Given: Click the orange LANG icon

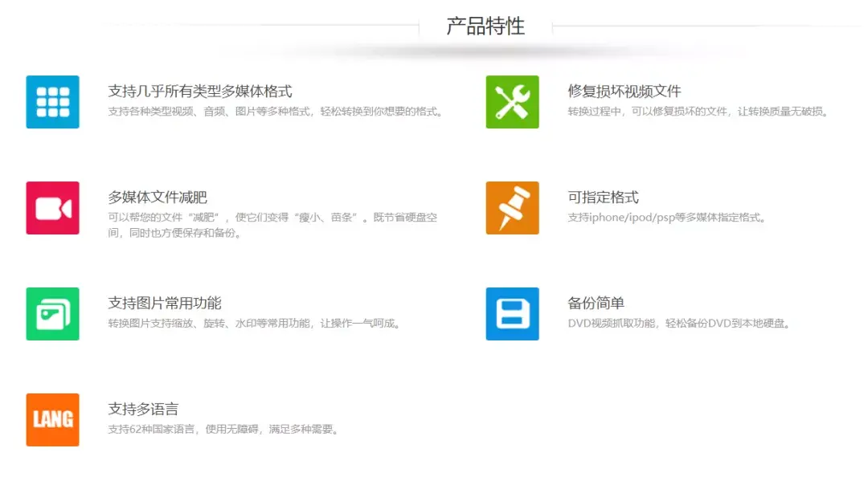Looking at the screenshot, I should pyautogui.click(x=52, y=420).
